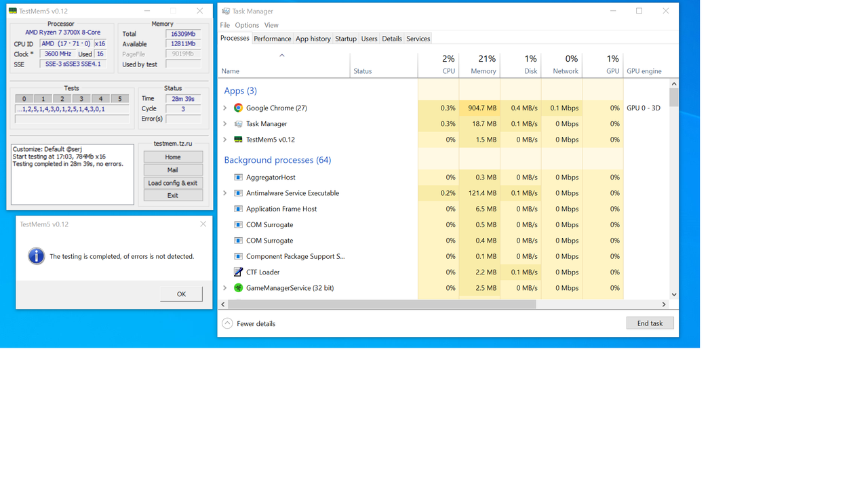
Task: Sort by the Network column header
Action: (561, 64)
